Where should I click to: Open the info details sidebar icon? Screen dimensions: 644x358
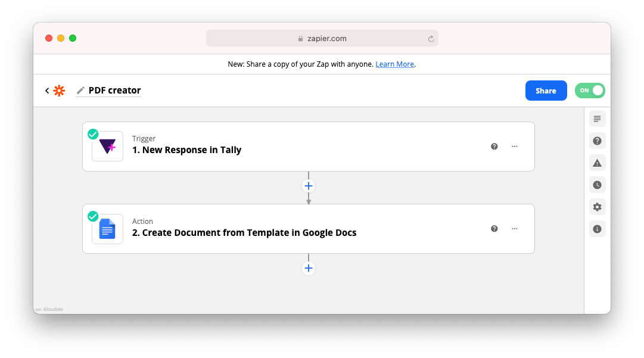coord(597,229)
